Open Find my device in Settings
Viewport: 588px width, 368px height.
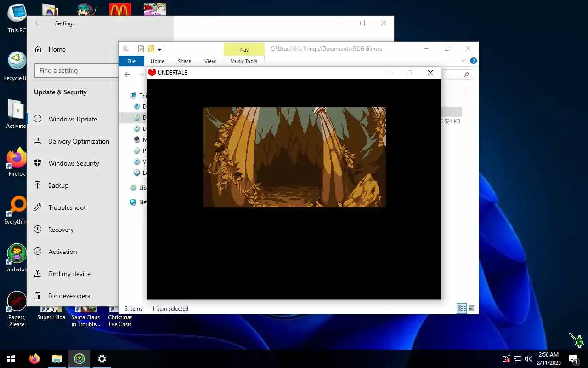click(69, 274)
